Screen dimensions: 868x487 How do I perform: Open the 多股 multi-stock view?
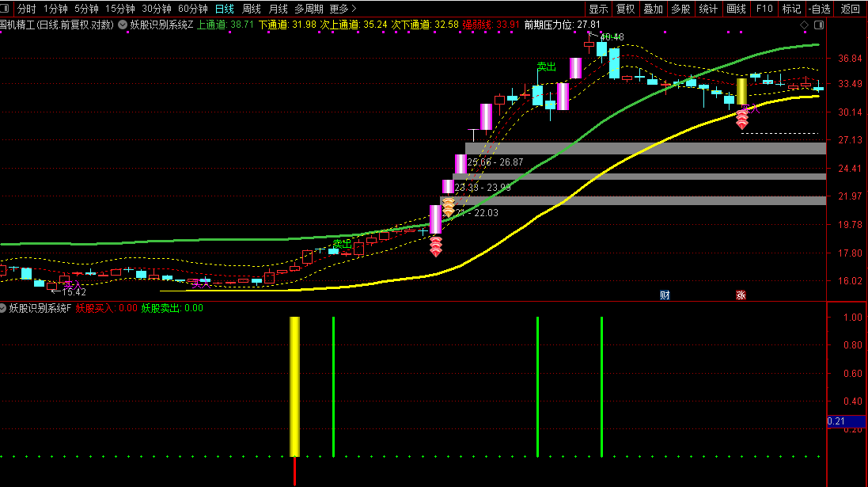[681, 9]
